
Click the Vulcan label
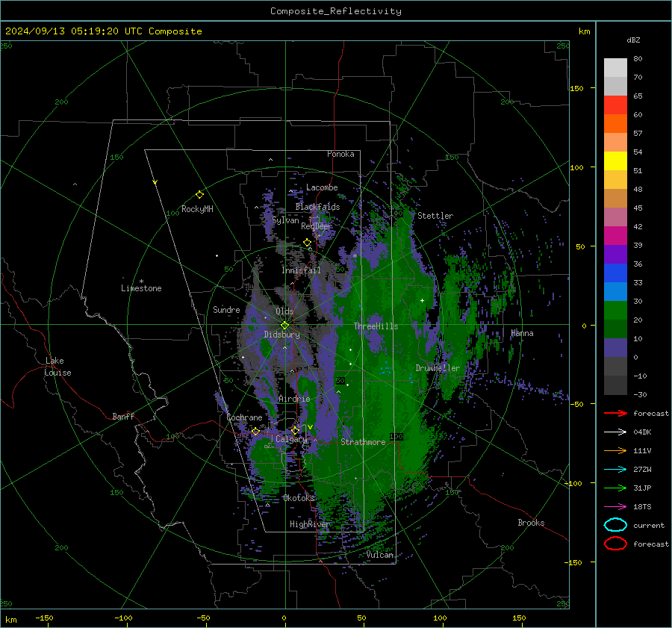coord(380,555)
